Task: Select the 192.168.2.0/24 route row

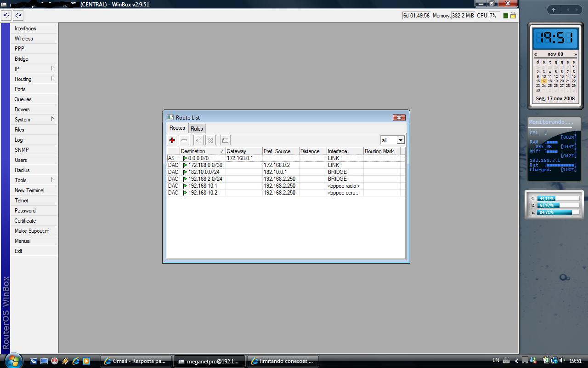Action: (x=286, y=179)
